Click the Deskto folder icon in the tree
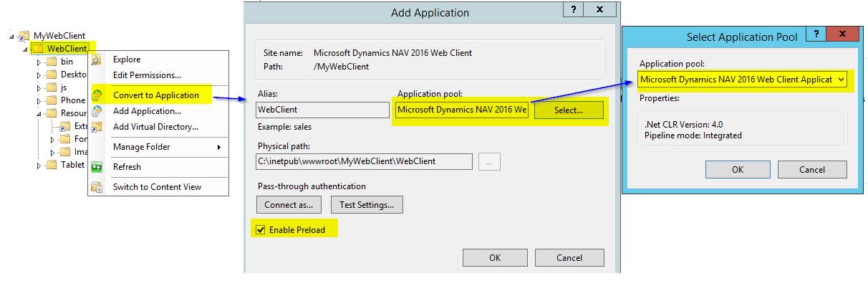 tap(52, 75)
